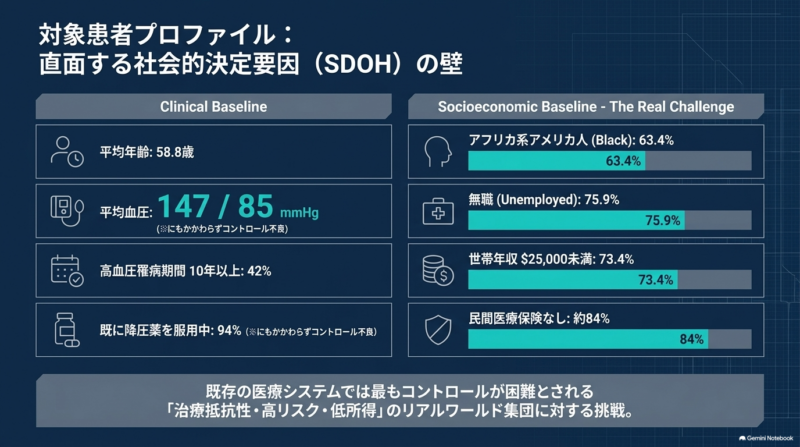The image size is (800, 447).
Task: Click the calendar with checkmark icon
Action: tap(67, 270)
